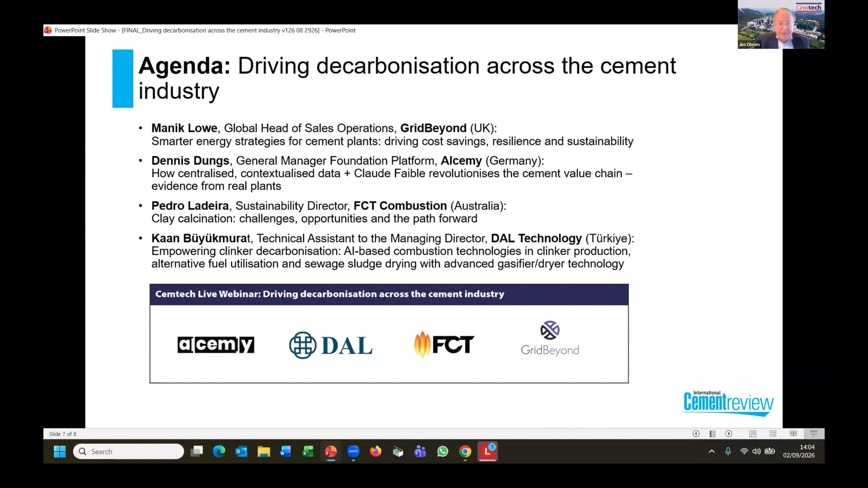Click the DAL logo on slide
This screenshot has height=488, width=868.
[331, 346]
